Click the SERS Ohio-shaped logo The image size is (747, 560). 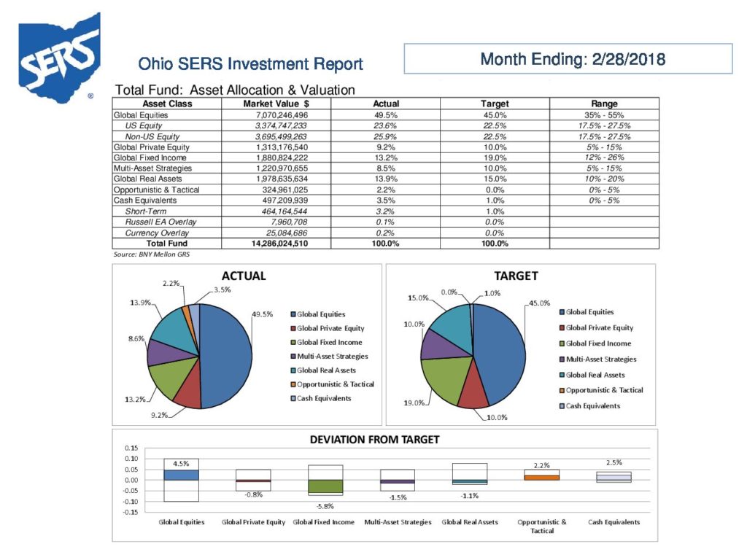point(58,58)
